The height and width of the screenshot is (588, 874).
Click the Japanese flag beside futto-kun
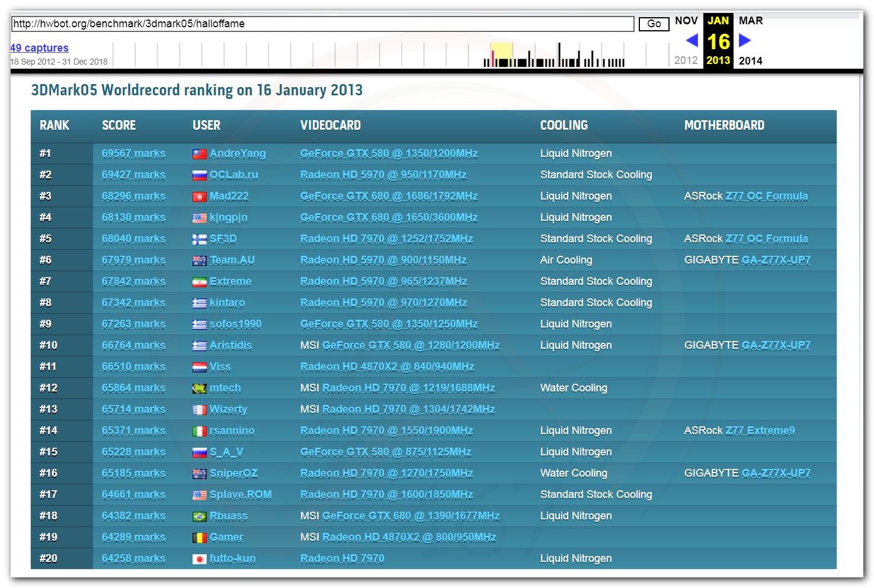pos(200,559)
